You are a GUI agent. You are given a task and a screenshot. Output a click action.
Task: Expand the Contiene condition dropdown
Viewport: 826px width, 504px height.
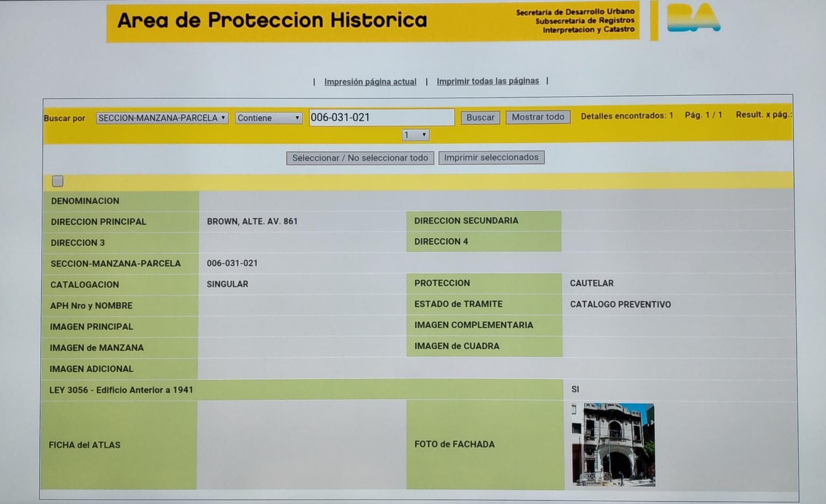point(268,118)
